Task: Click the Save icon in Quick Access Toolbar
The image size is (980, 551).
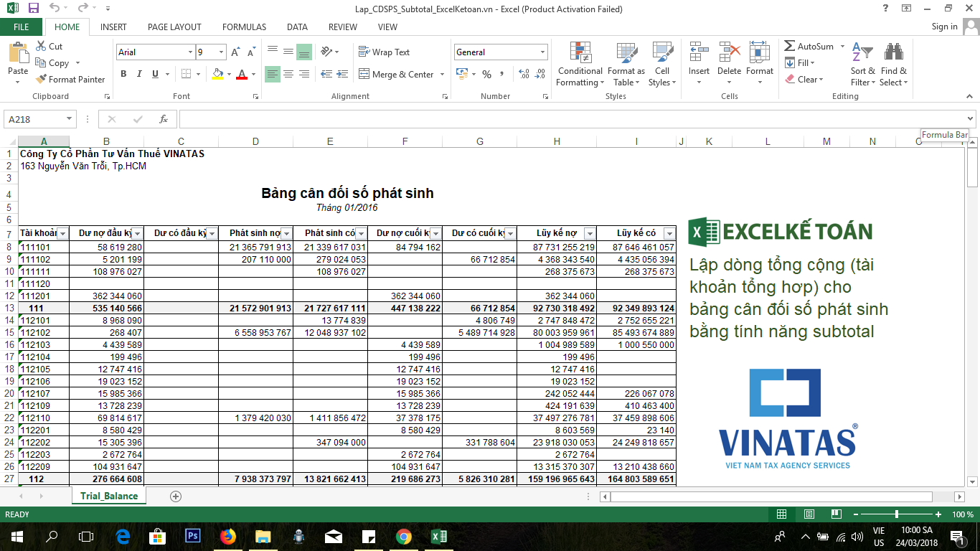Action: coord(33,9)
